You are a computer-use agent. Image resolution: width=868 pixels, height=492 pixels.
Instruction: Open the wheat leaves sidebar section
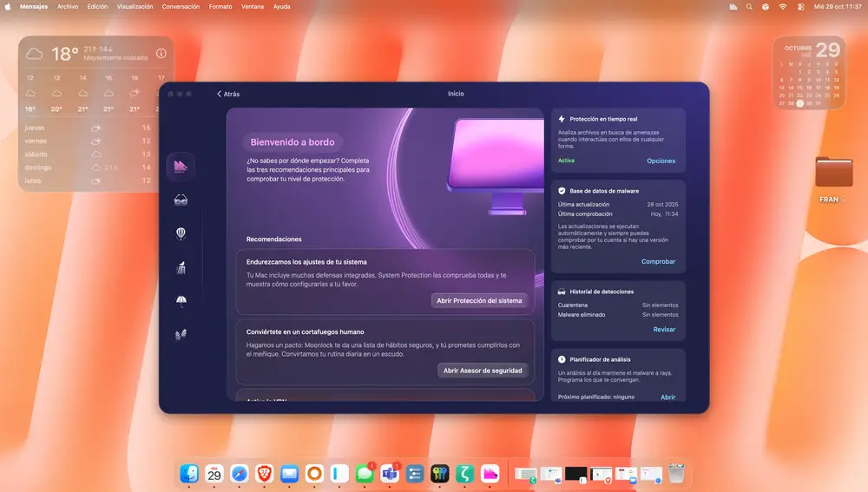pyautogui.click(x=181, y=334)
